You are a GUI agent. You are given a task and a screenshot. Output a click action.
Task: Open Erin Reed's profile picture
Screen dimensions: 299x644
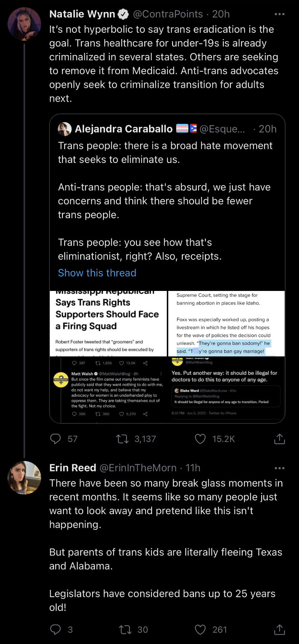pyautogui.click(x=24, y=477)
